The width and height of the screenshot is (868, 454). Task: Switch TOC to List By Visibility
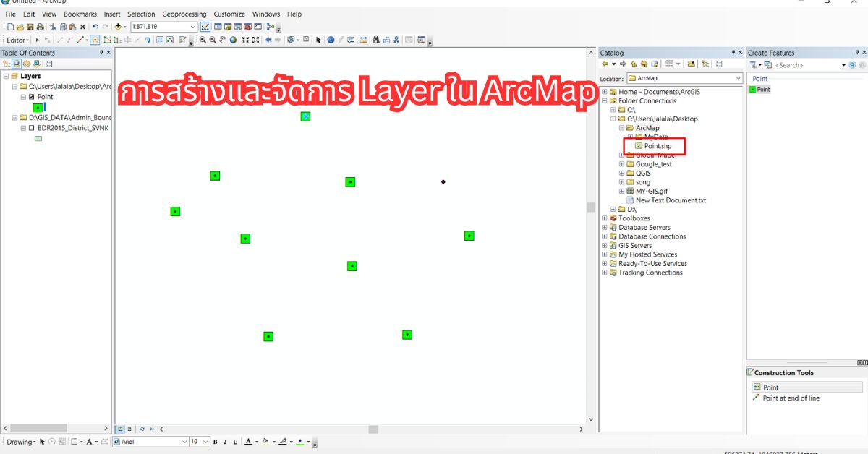(x=26, y=64)
